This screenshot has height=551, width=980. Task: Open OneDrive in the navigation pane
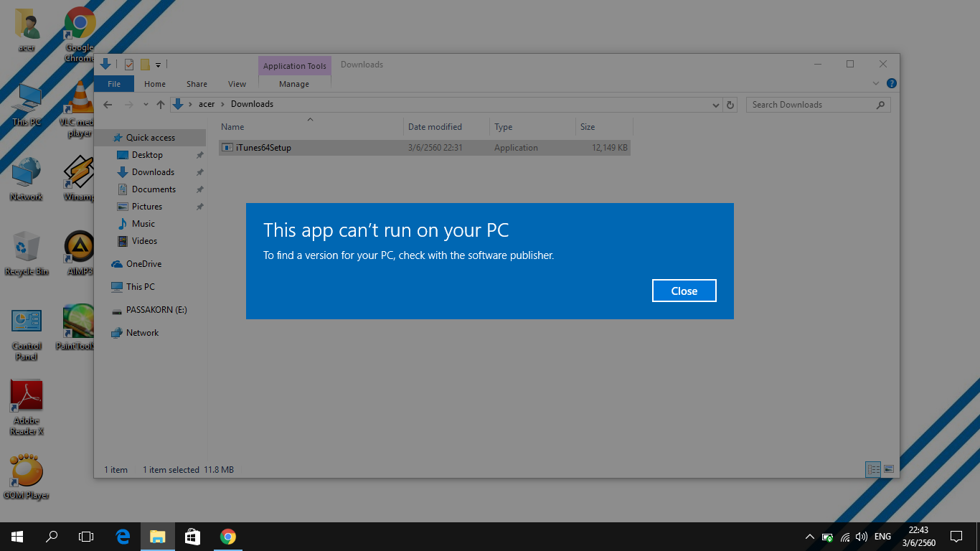(x=143, y=264)
